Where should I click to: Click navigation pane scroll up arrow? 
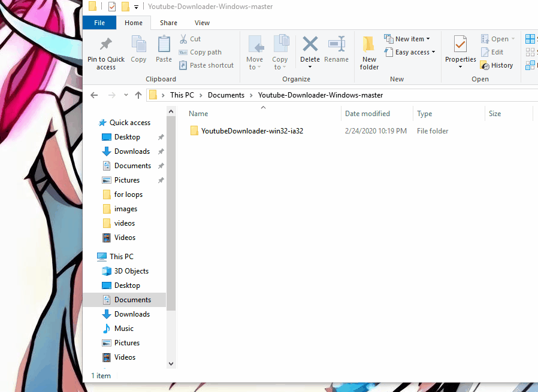(171, 111)
